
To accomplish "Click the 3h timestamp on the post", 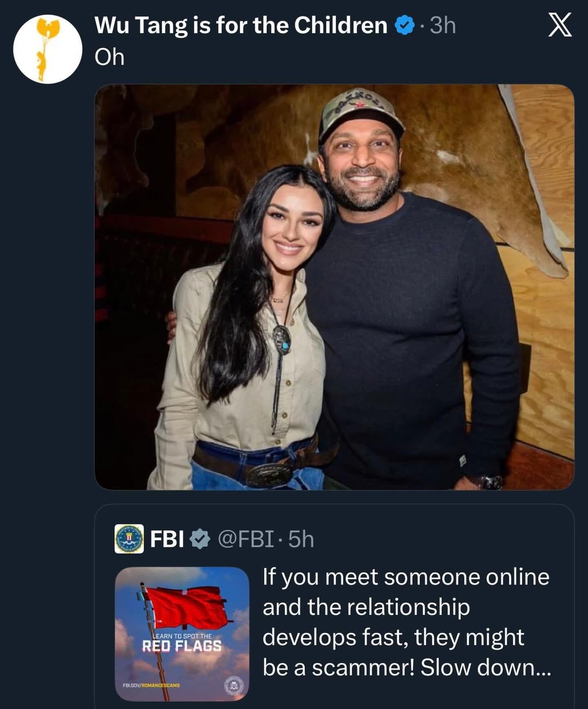I will point(443,25).
